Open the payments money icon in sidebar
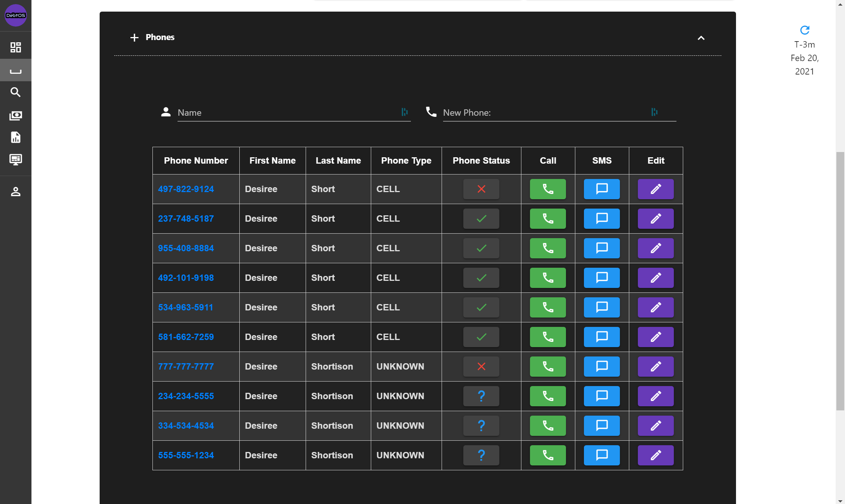This screenshot has width=845, height=504. coord(15,115)
